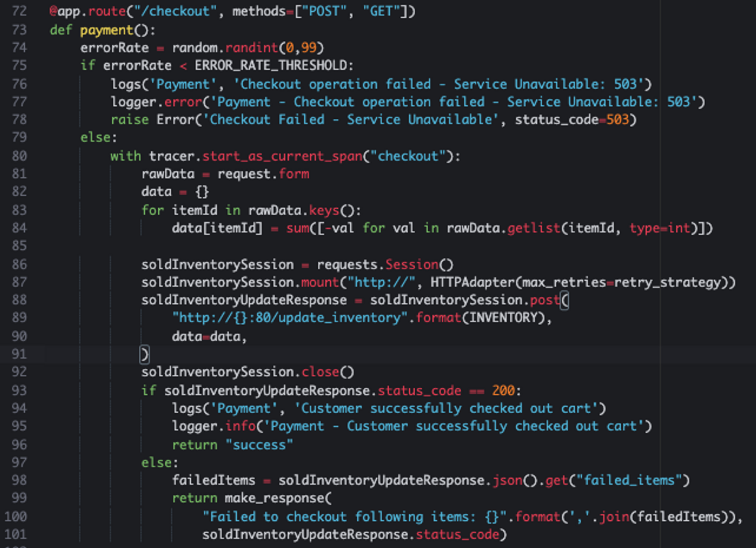Click 'data = {}' assignment
This screenshot has height=548, width=756.
175,192
